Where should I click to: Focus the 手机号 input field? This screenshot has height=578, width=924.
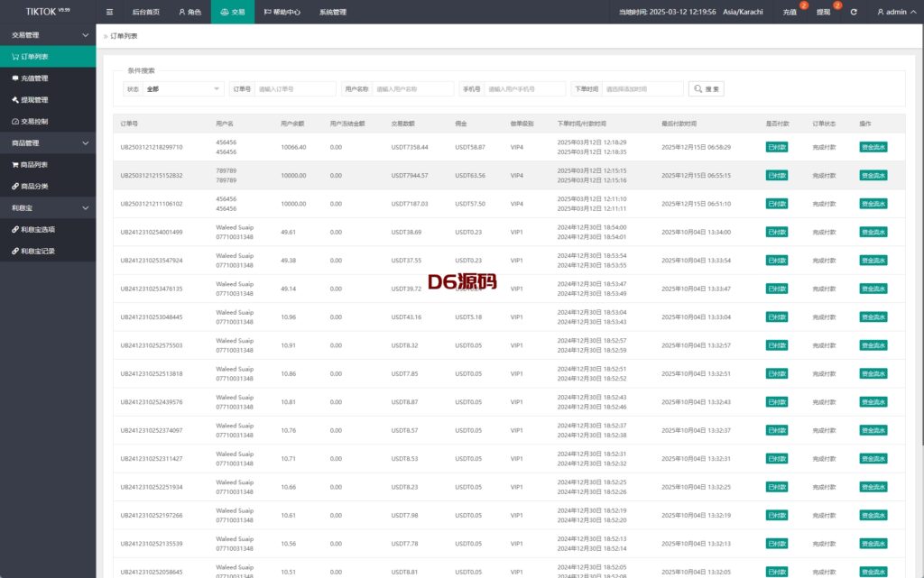click(x=524, y=89)
